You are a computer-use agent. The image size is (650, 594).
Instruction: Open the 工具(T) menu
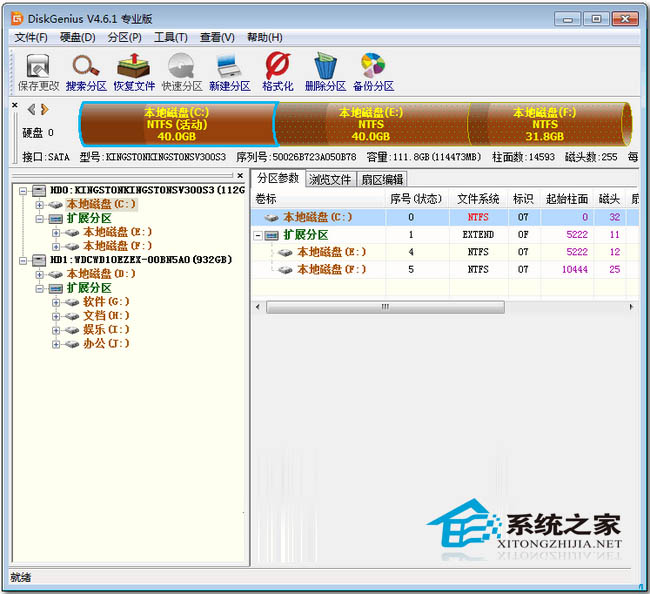tap(170, 37)
